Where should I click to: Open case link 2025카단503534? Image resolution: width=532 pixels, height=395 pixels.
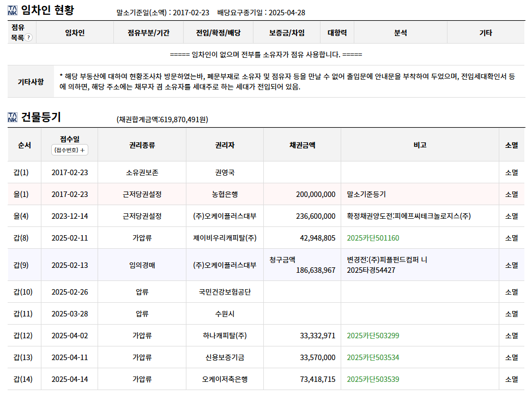coord(373,357)
